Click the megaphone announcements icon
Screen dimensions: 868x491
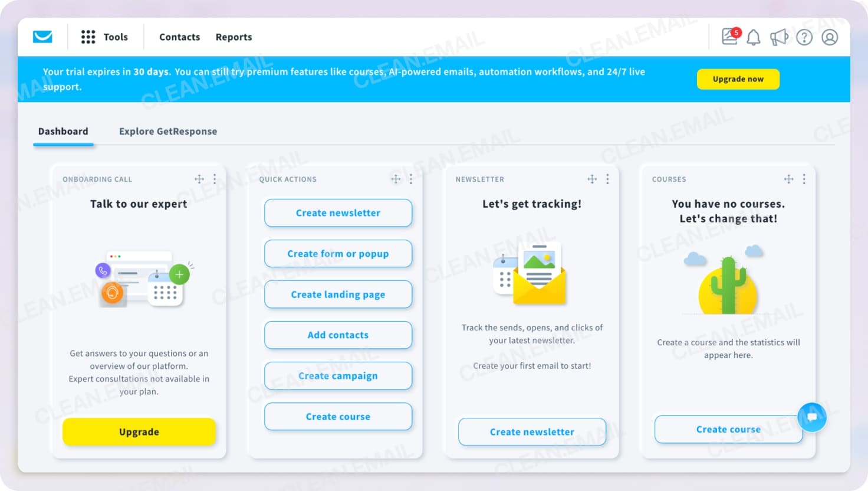pos(780,37)
